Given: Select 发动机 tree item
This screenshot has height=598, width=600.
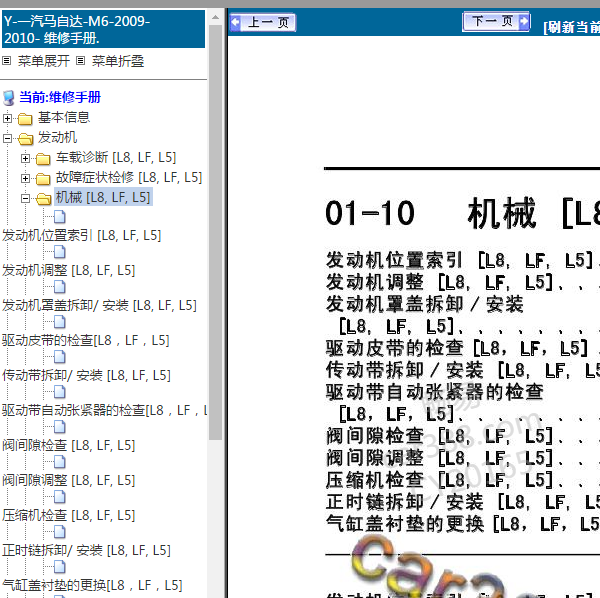Looking at the screenshot, I should (57, 137).
